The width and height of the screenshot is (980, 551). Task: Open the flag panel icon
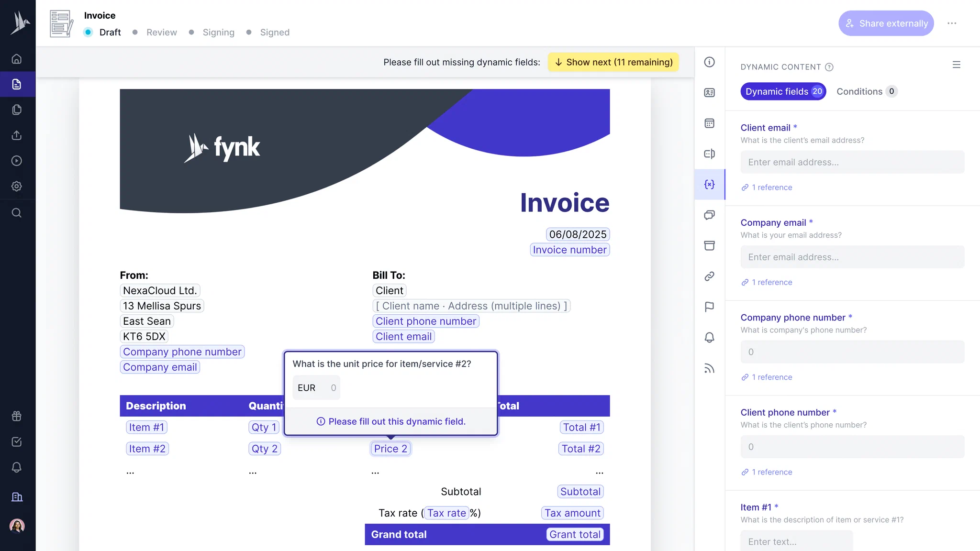710,307
